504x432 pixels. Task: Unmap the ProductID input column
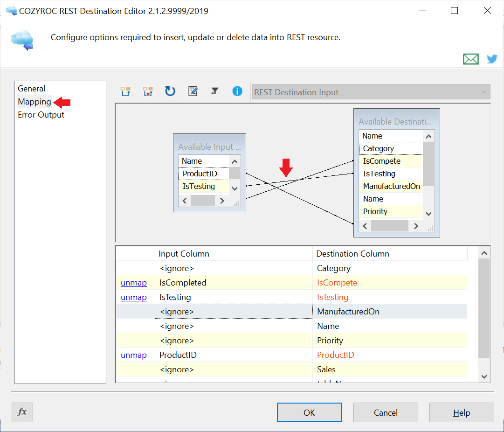click(134, 355)
